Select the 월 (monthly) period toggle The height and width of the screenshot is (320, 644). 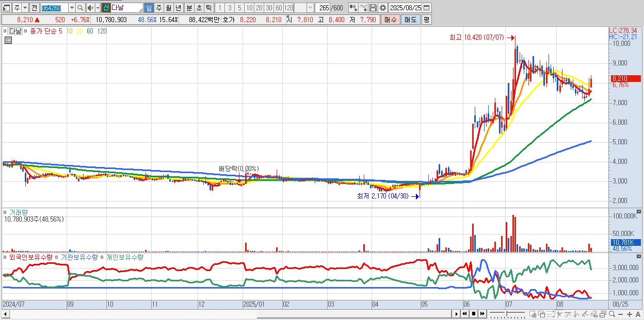pos(168,8)
